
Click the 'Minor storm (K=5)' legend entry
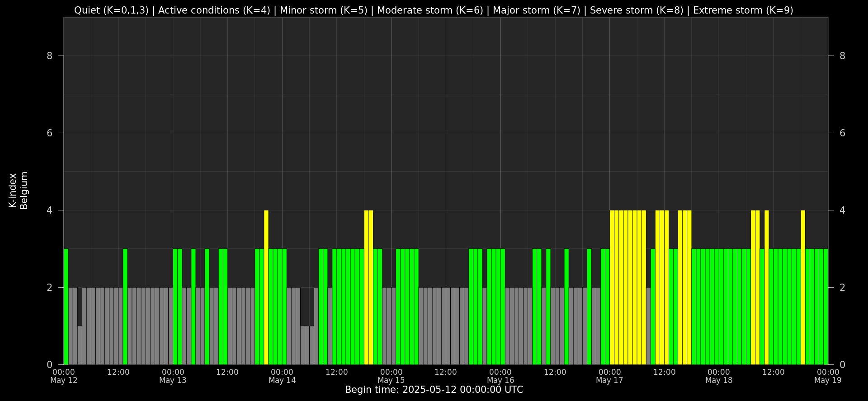pos(323,10)
